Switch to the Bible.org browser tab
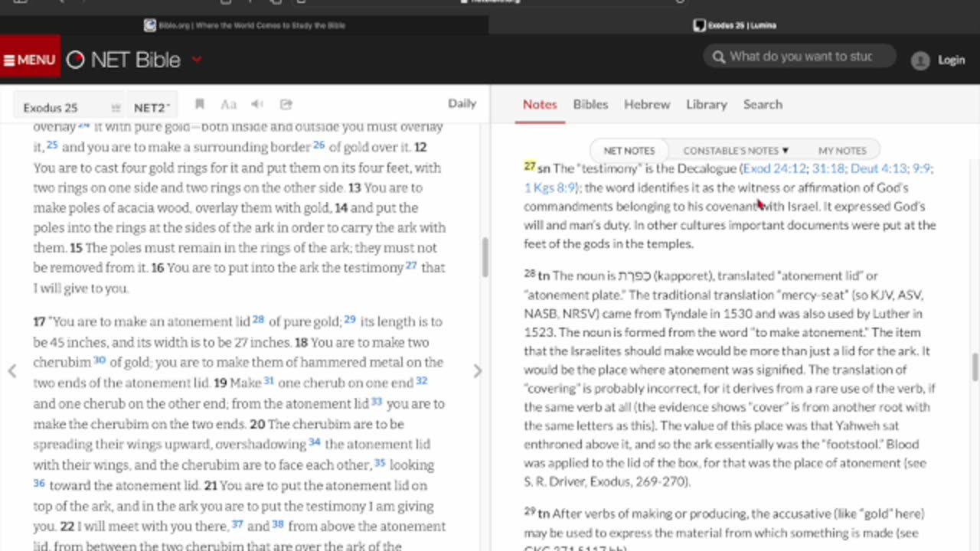The height and width of the screenshot is (551, 980). [244, 25]
